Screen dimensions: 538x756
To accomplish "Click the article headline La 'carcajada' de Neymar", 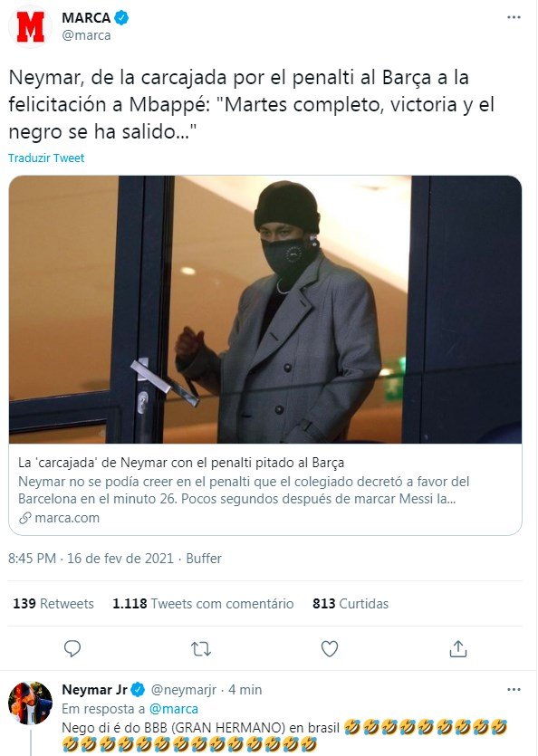I will coord(181,463).
